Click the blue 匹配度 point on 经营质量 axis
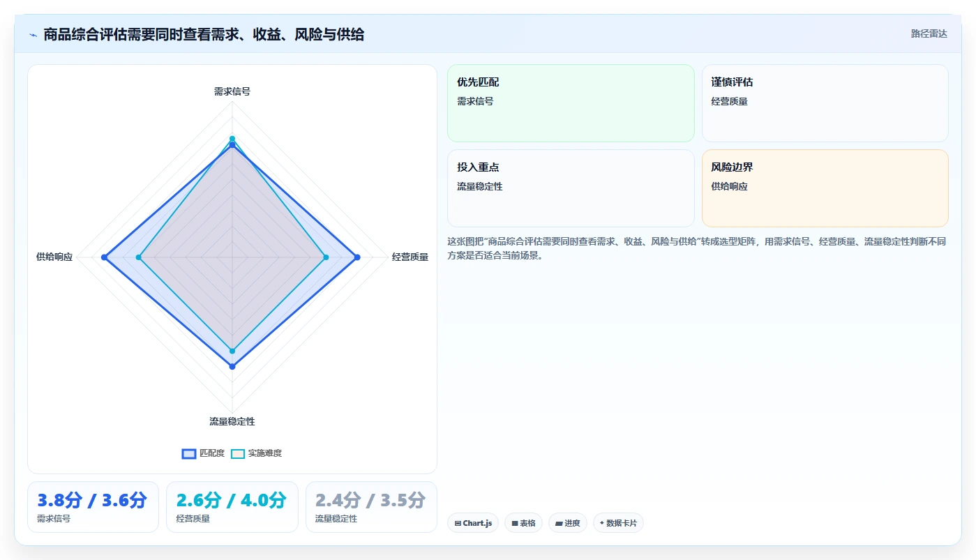The height and width of the screenshot is (560, 976). pyautogui.click(x=357, y=258)
